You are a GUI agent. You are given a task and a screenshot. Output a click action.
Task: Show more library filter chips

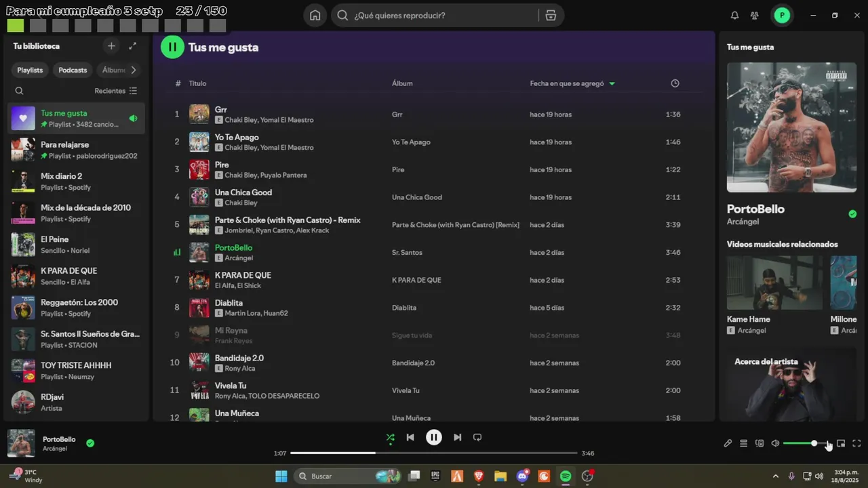134,70
